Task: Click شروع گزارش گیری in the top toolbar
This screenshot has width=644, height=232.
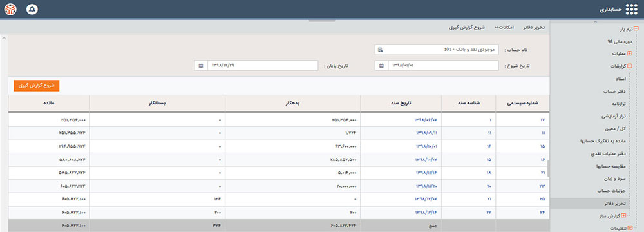Action: [x=466, y=27]
